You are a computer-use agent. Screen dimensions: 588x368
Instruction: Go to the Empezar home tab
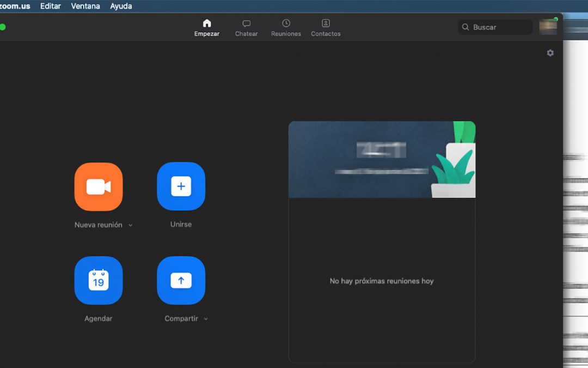click(x=207, y=28)
